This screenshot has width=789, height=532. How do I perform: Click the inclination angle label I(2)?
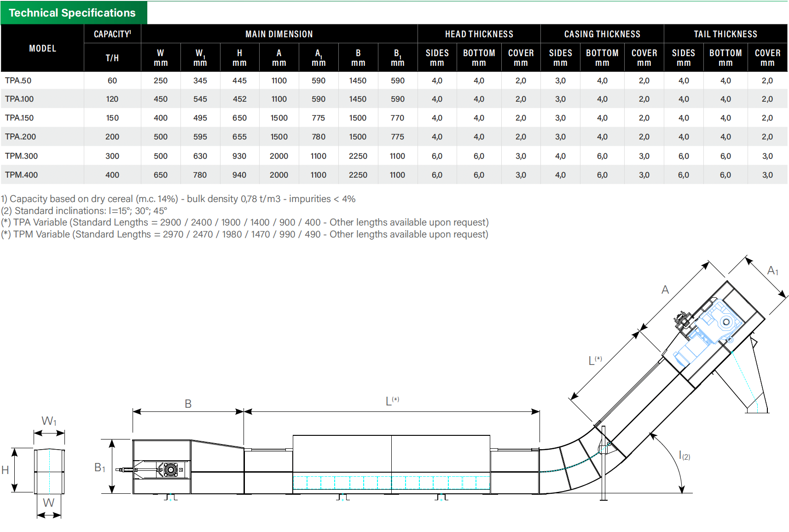coord(685,456)
